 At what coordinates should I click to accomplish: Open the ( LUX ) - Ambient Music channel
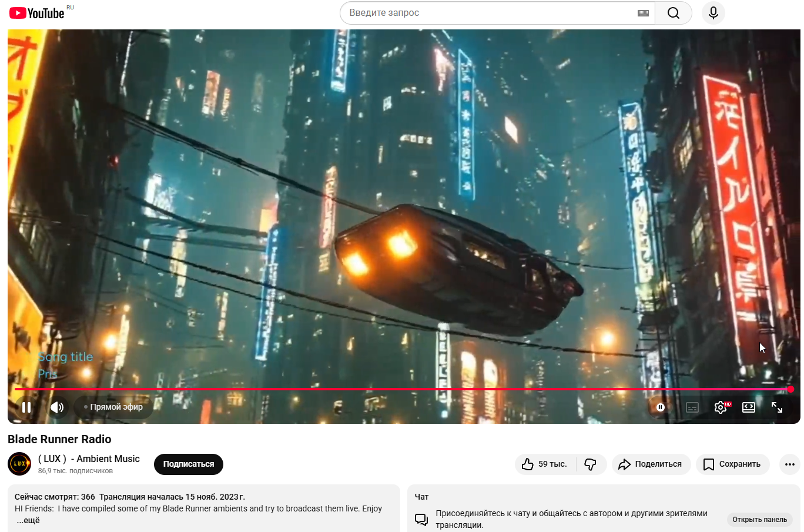coord(89,459)
